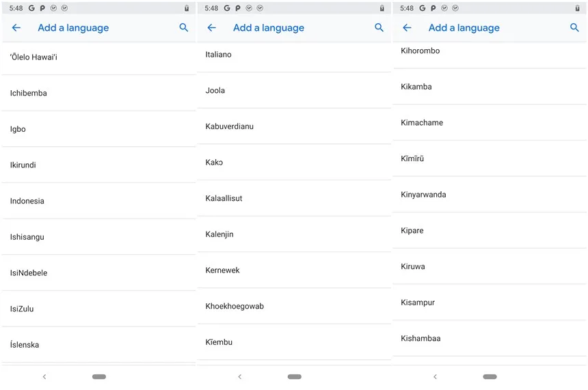
Task: Choose Igbo from the list
Action: (99, 129)
